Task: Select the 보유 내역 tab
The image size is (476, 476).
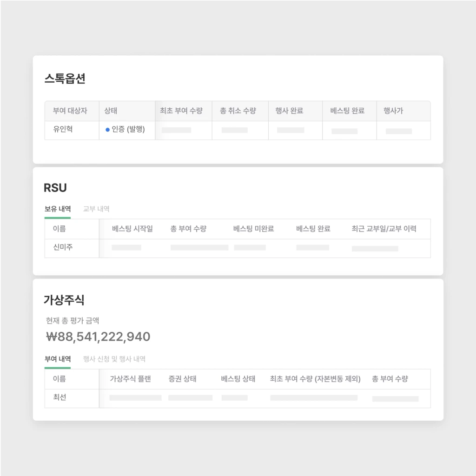Action: pos(58,209)
